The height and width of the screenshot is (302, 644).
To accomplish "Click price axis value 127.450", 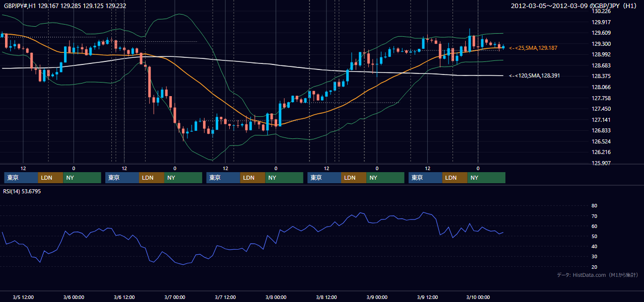I will pos(601,109).
